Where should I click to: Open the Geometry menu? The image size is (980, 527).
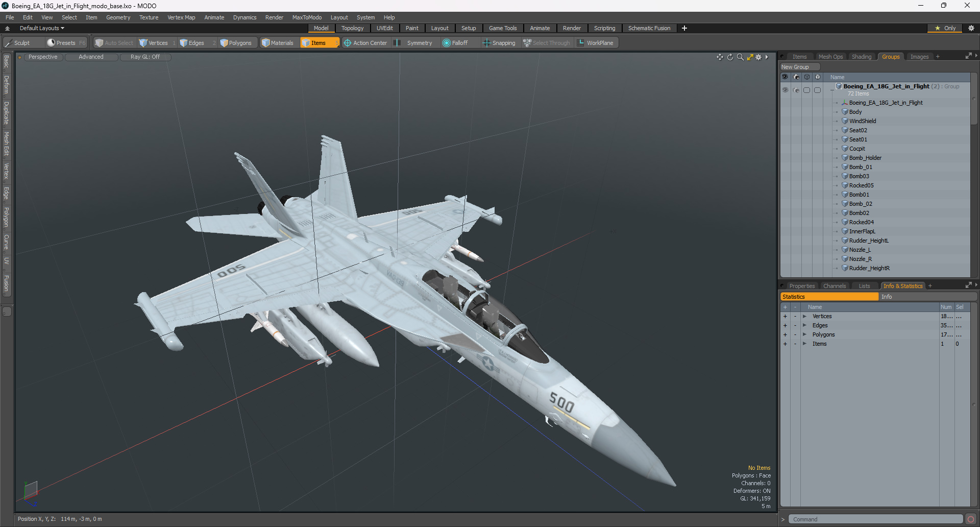point(118,17)
